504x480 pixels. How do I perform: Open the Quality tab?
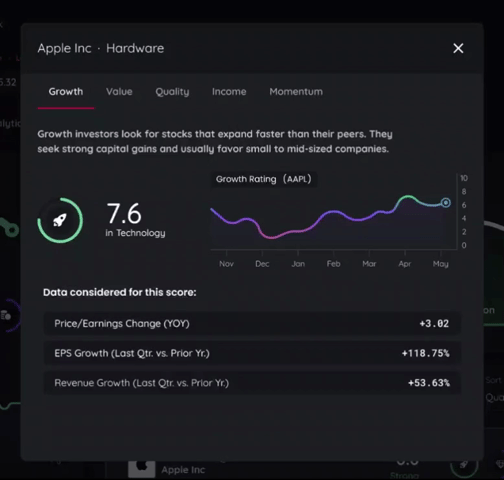coord(172,92)
